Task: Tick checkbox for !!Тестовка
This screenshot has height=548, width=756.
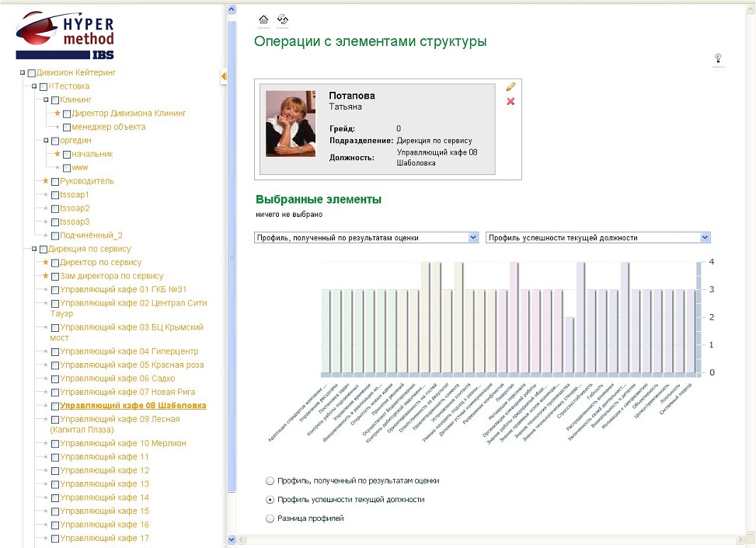Action: pos(44,87)
